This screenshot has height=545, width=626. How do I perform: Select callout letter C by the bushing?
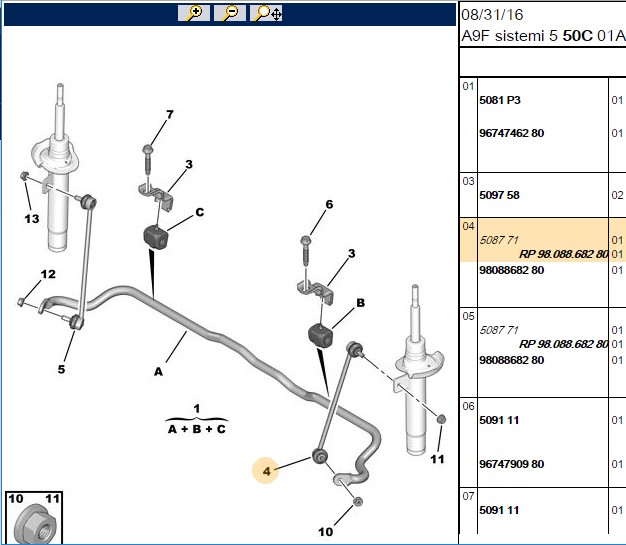[x=200, y=212]
